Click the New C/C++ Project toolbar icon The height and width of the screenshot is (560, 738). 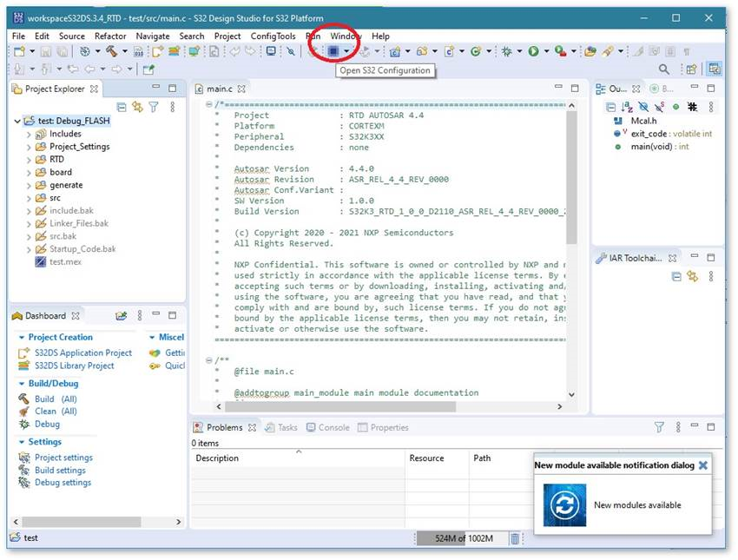pos(395,51)
